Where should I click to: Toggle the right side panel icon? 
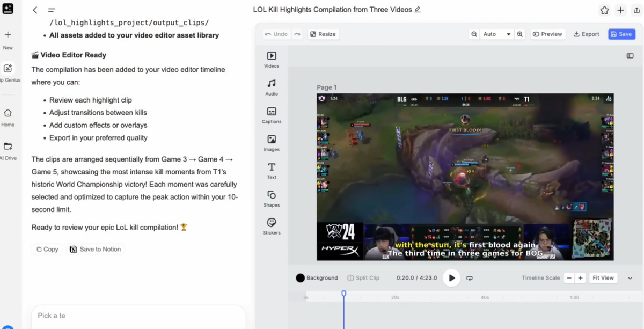click(x=630, y=56)
